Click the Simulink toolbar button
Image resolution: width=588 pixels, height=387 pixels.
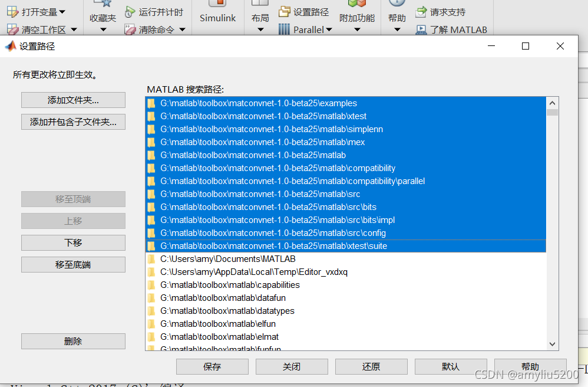217,18
